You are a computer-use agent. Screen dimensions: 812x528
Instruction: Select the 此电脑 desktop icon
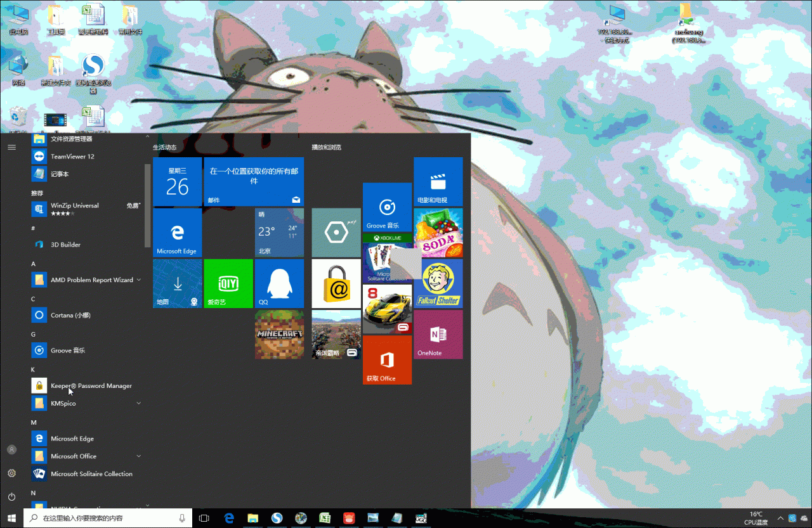(x=18, y=20)
